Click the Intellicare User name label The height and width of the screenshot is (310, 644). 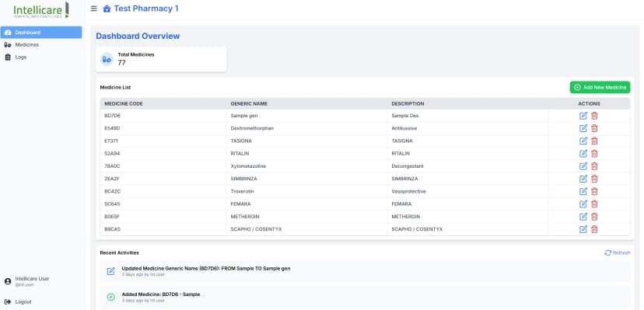[32, 278]
